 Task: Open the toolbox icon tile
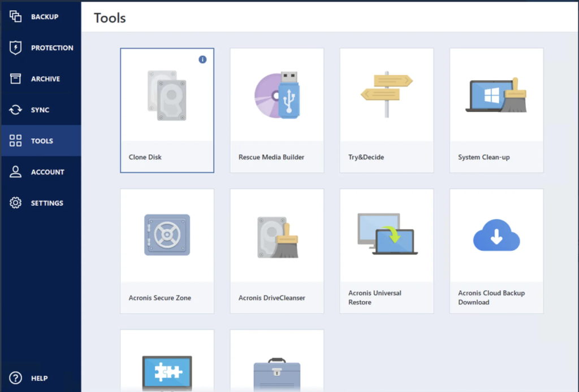[276, 374]
